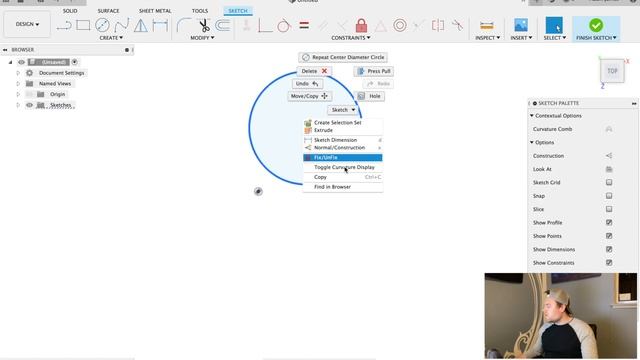The height and width of the screenshot is (360, 640).
Task: Switch to the Sheet Metal tab
Action: coord(155,11)
